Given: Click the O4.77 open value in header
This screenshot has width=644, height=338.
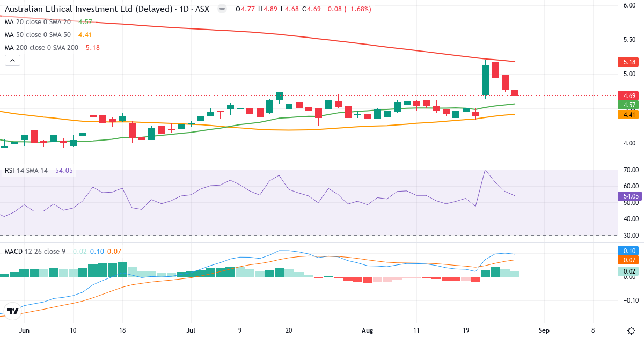Looking at the screenshot, I should 245,9.
